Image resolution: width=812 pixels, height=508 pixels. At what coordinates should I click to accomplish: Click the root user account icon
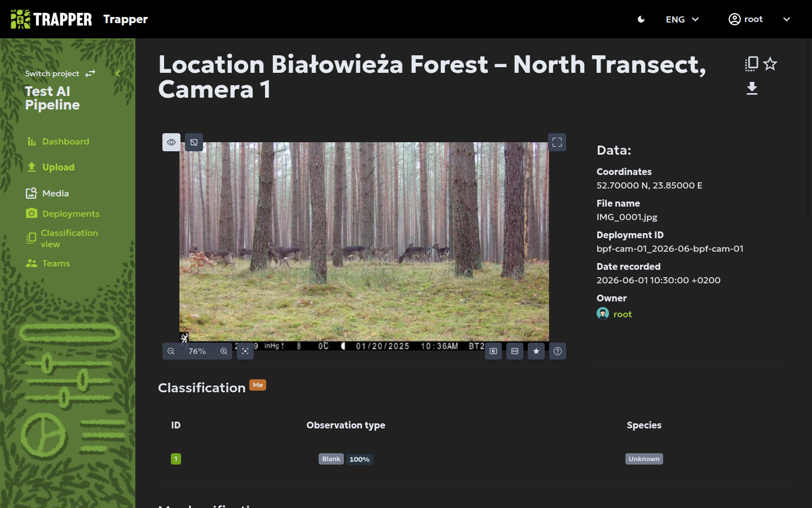pos(734,19)
